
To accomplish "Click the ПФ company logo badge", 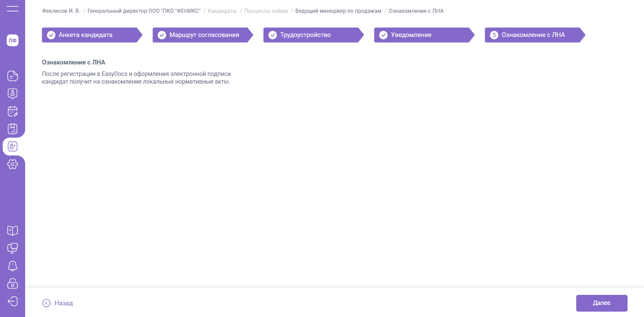I will (x=12, y=40).
